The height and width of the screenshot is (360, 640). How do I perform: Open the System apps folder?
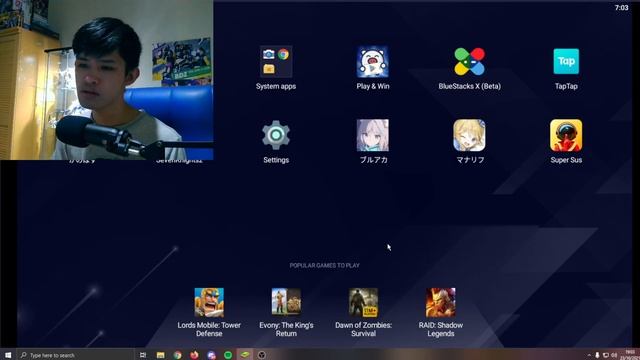276,62
